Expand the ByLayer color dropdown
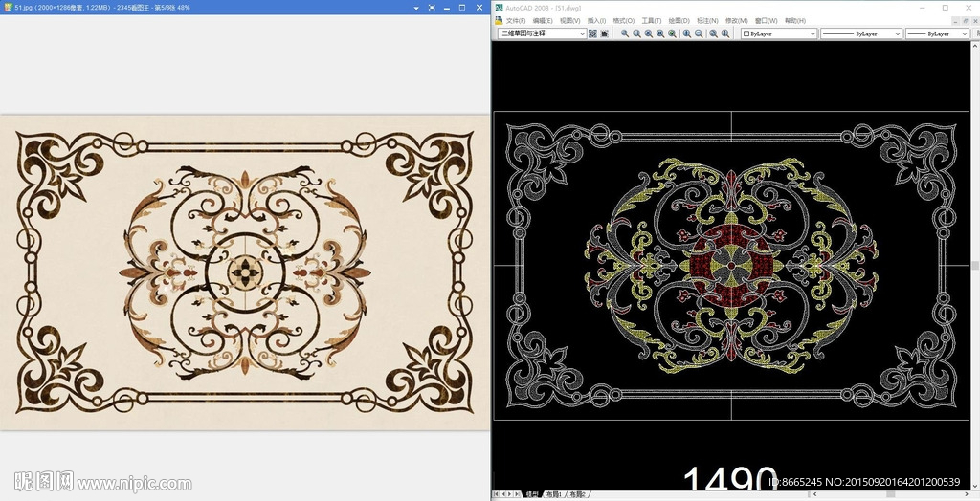 (813, 33)
